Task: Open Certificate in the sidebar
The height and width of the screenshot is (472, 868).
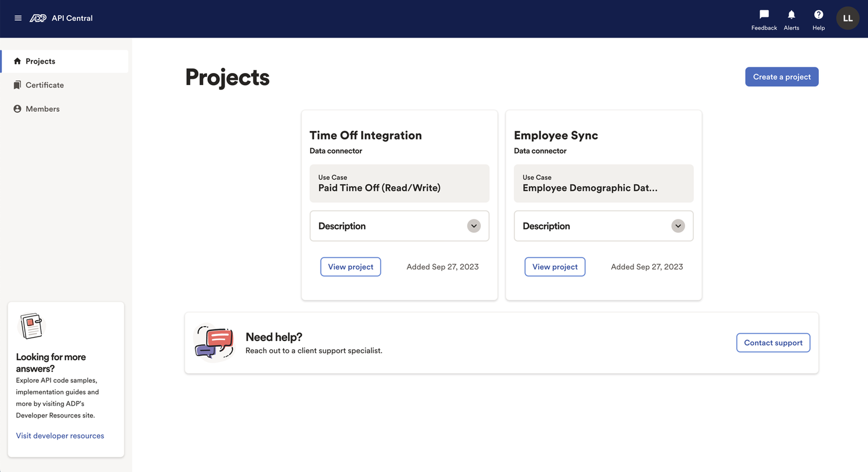Action: 45,85
